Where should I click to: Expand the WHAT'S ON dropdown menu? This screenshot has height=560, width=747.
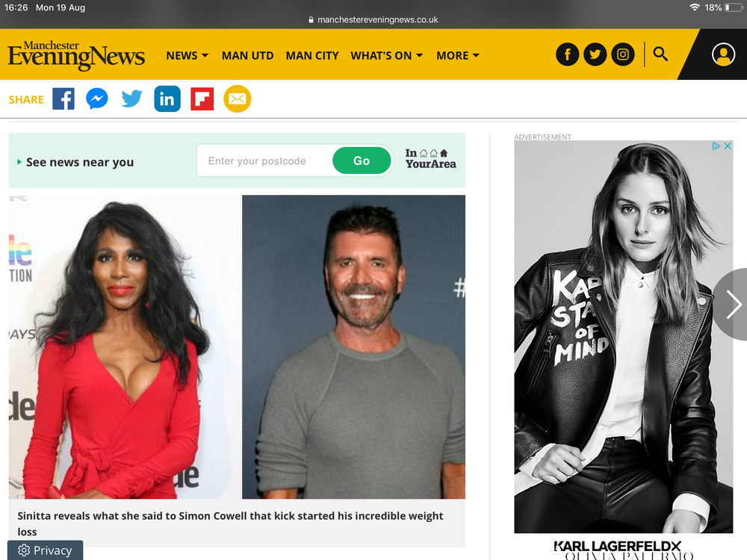coord(387,56)
